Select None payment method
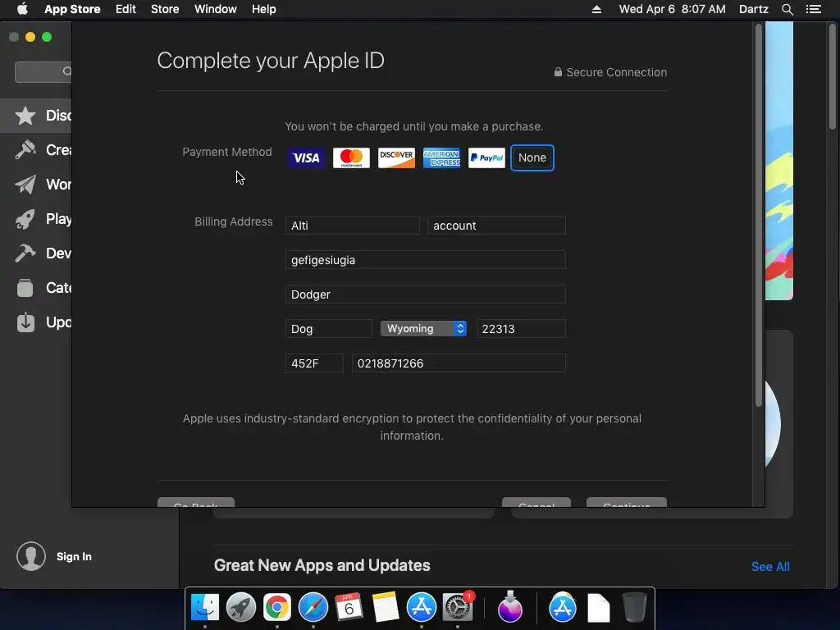The width and height of the screenshot is (840, 630). pos(532,158)
